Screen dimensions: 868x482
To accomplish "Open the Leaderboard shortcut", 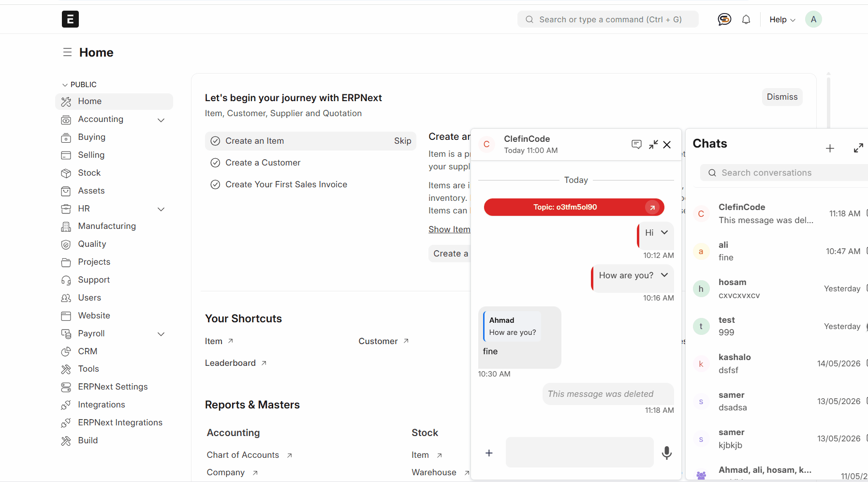I will [x=235, y=363].
